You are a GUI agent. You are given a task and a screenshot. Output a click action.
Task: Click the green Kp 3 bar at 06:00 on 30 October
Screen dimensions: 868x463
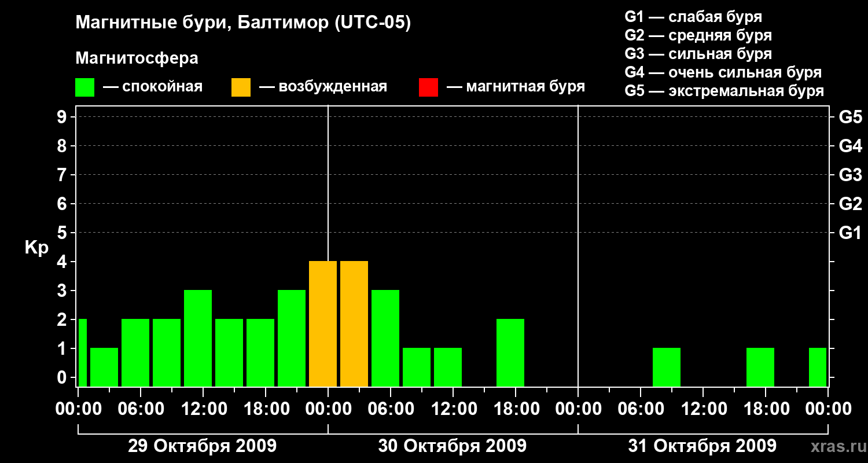click(385, 339)
